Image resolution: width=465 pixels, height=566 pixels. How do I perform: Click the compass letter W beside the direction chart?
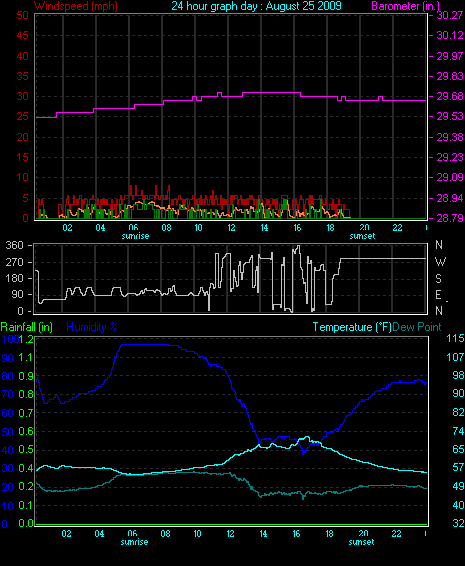[x=440, y=261]
